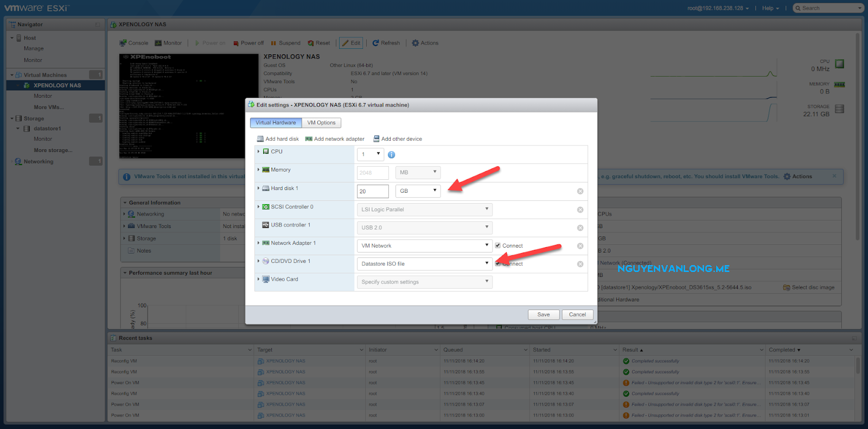868x429 pixels.
Task: Click Actions in the VMware Tools banner
Action: pyautogui.click(x=797, y=176)
